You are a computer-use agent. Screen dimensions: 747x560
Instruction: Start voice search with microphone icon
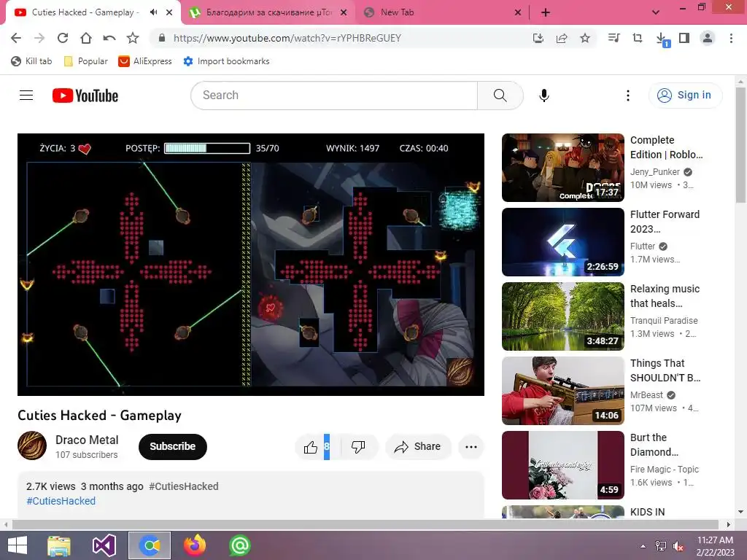pos(544,96)
